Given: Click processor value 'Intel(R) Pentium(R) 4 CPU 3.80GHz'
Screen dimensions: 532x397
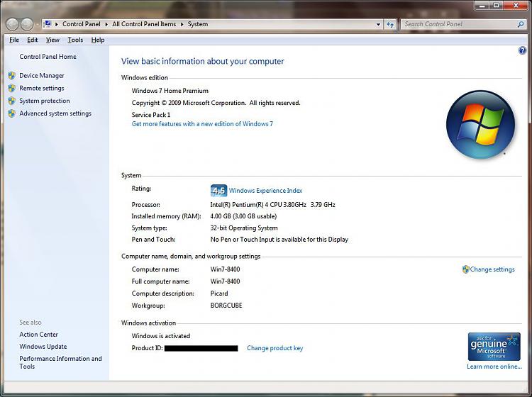Looking at the screenshot, I should pyautogui.click(x=258, y=205).
